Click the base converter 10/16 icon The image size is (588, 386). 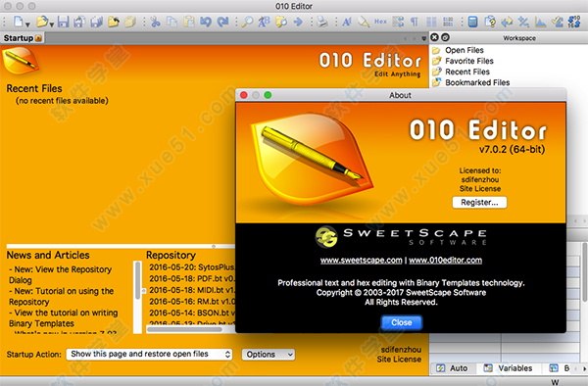coord(574,22)
